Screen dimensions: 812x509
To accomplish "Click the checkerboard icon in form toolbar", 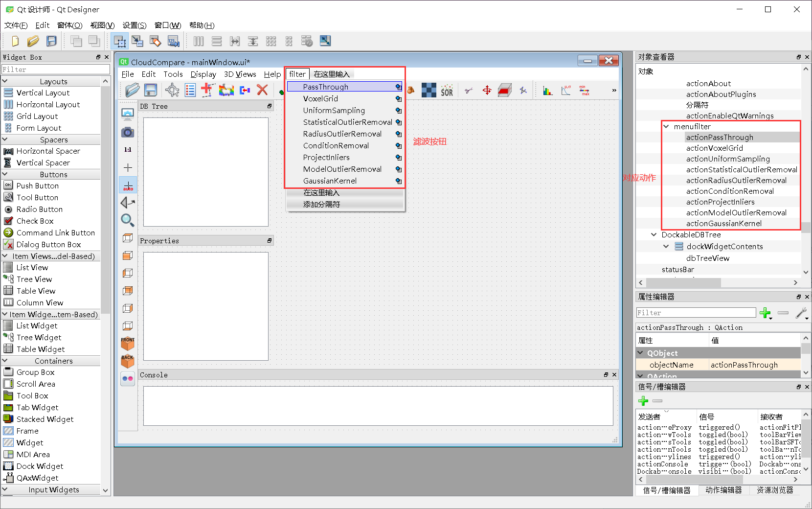I will tap(429, 90).
